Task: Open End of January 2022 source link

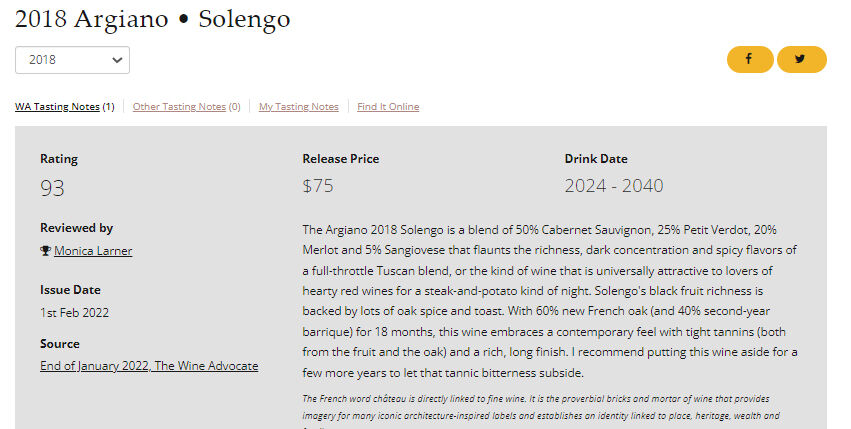Action: coord(149,366)
